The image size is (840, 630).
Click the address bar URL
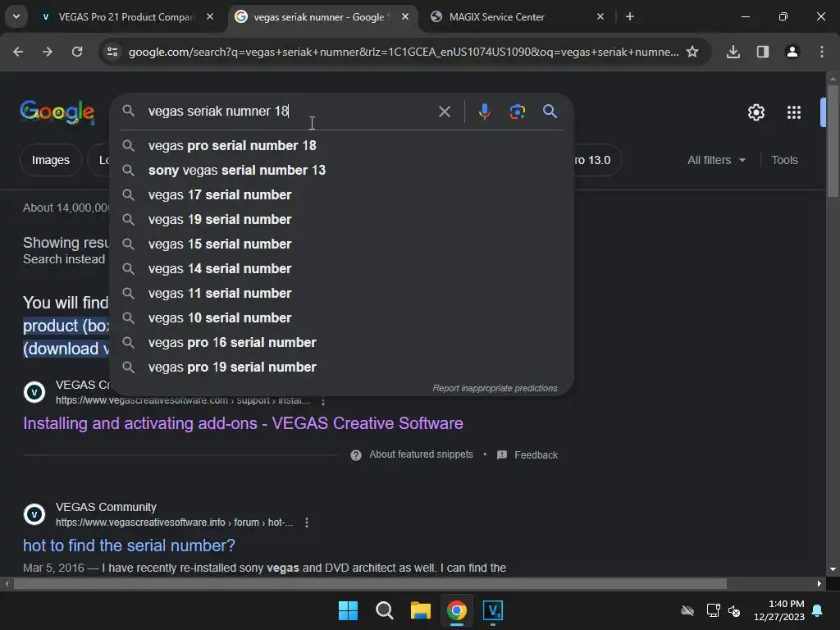pyautogui.click(x=404, y=52)
